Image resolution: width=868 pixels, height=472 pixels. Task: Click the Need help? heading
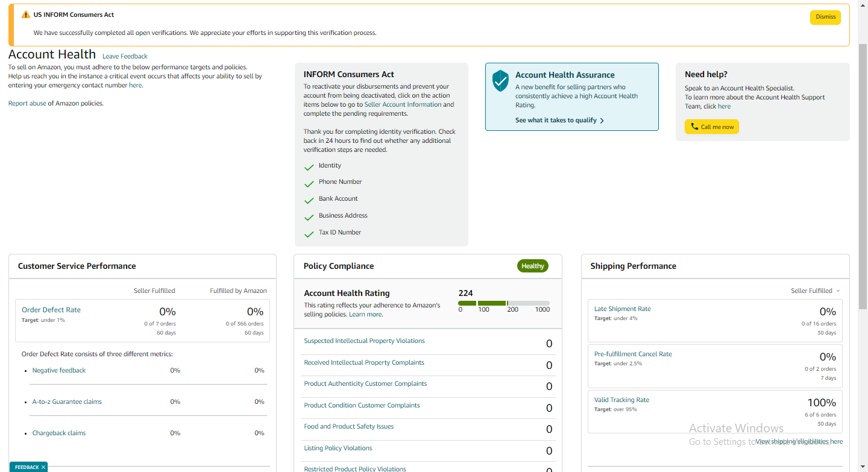(706, 74)
